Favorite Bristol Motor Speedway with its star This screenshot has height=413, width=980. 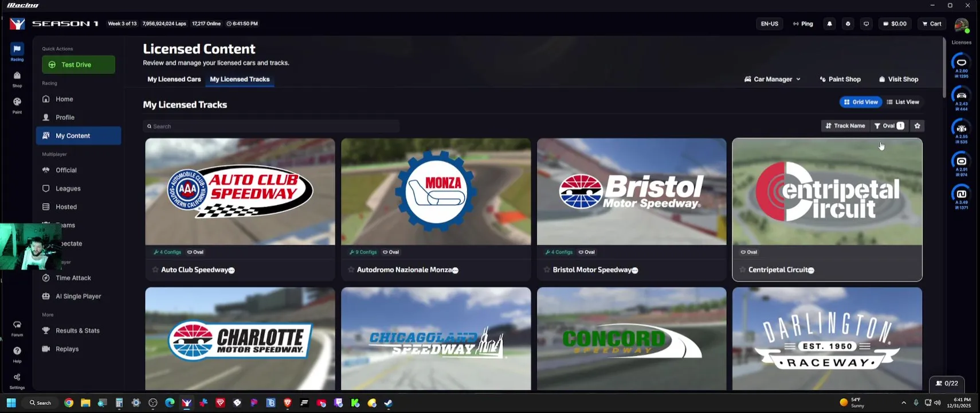pos(547,270)
